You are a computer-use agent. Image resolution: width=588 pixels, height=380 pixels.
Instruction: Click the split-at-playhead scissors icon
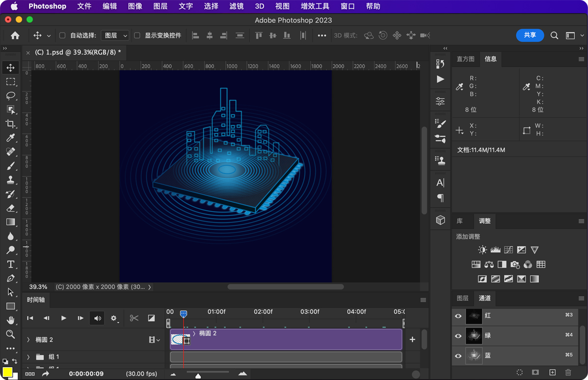tap(134, 318)
